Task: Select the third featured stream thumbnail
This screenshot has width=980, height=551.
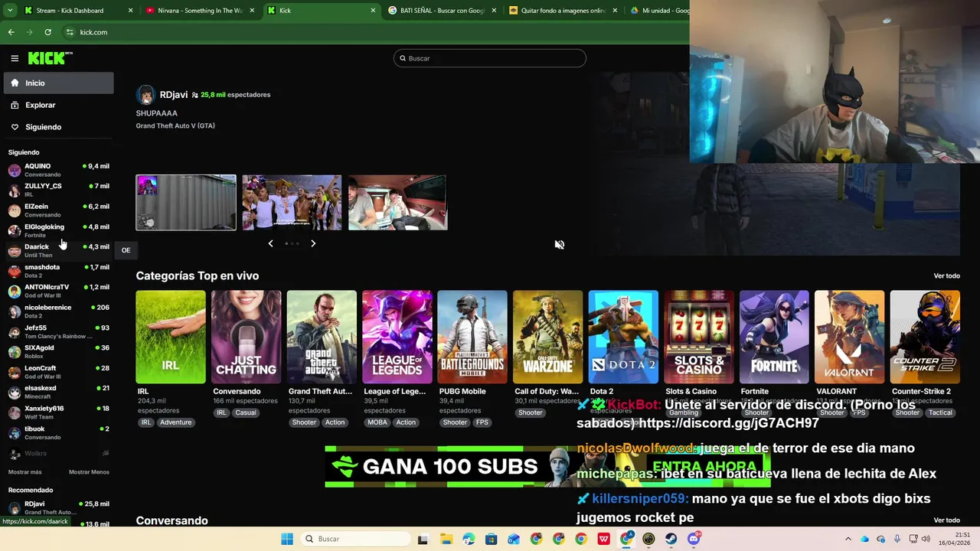Action: [x=398, y=203]
